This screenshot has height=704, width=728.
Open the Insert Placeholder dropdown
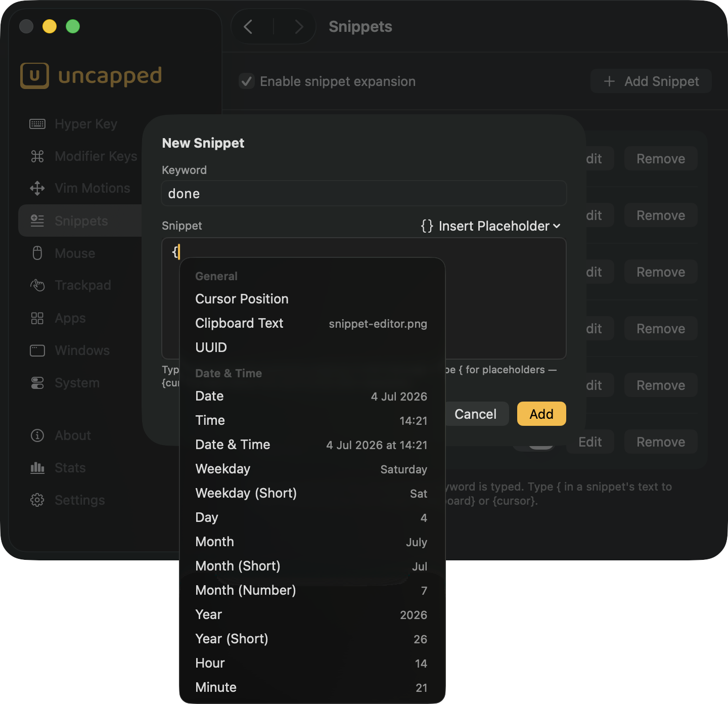click(x=491, y=226)
